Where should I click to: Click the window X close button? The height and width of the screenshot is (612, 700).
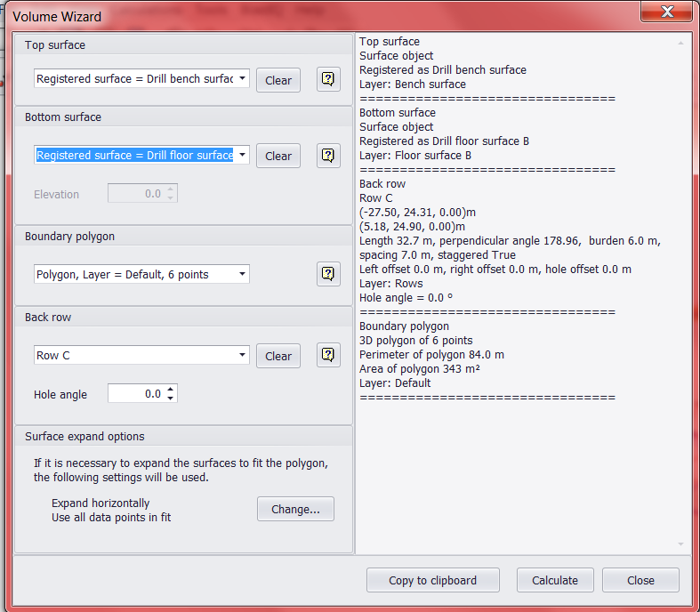click(x=667, y=12)
